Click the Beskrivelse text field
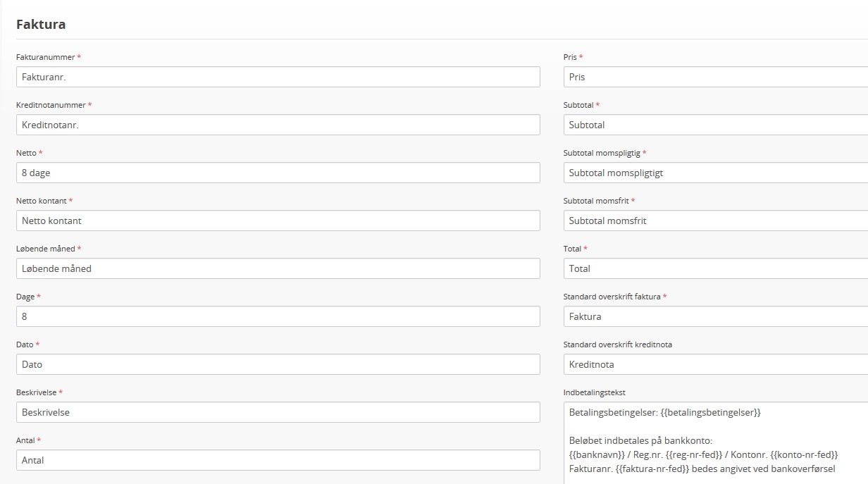Image resolution: width=868 pixels, height=484 pixels. [x=278, y=412]
